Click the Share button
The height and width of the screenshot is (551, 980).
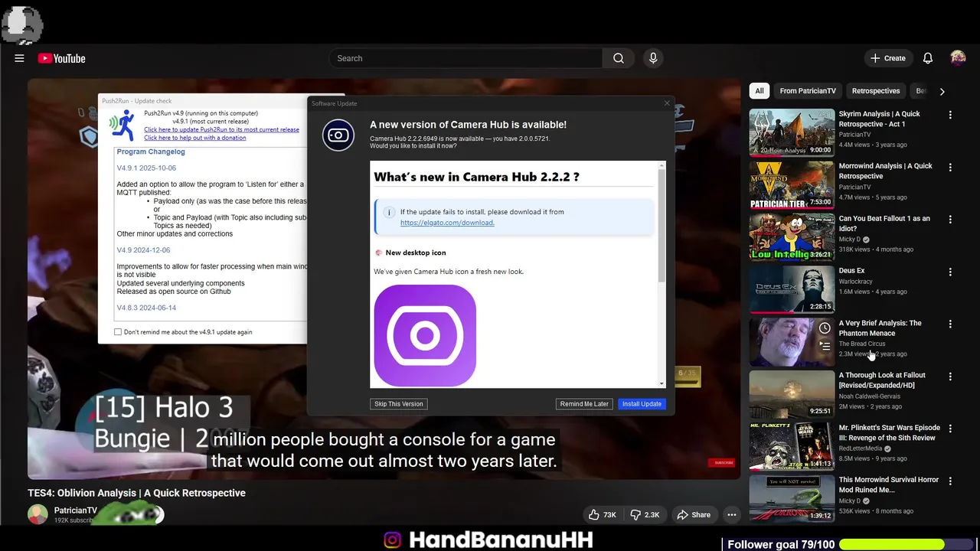pos(694,515)
